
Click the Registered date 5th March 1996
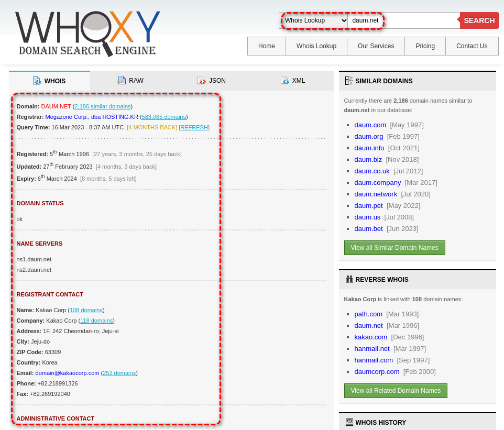[70, 153]
